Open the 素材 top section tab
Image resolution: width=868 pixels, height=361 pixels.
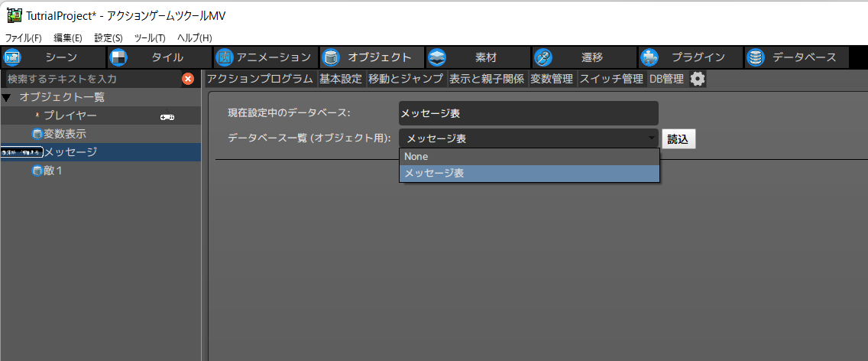478,57
